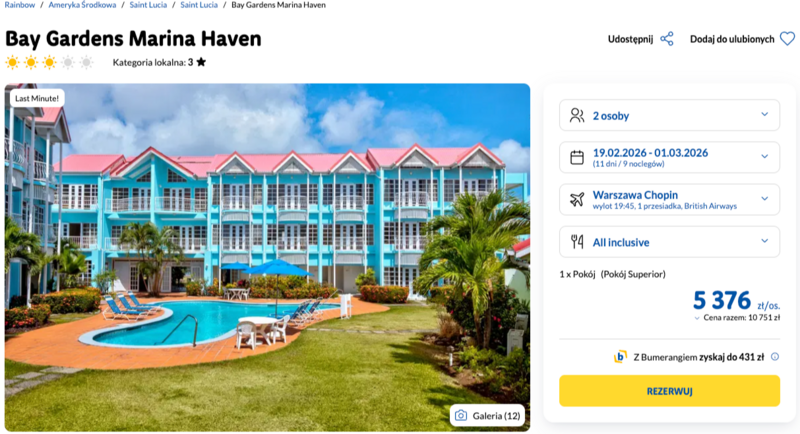Image resolution: width=800 pixels, height=434 pixels.
Task: Click the Last Minute! badge
Action: pos(38,98)
